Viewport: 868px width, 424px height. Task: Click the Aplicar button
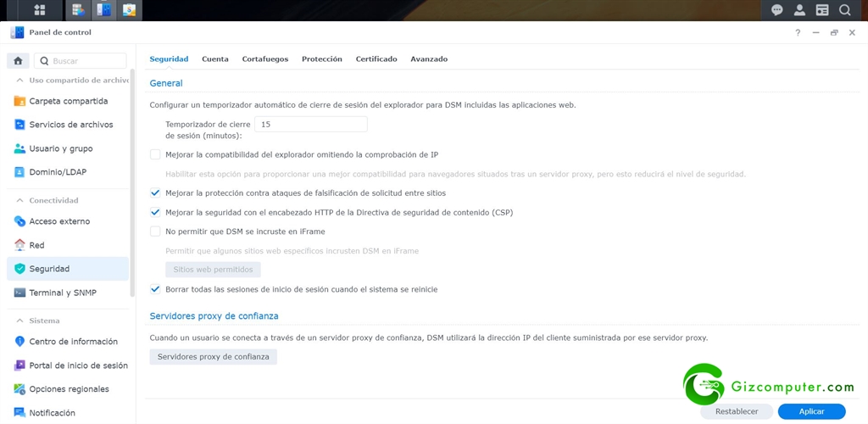[x=811, y=411]
